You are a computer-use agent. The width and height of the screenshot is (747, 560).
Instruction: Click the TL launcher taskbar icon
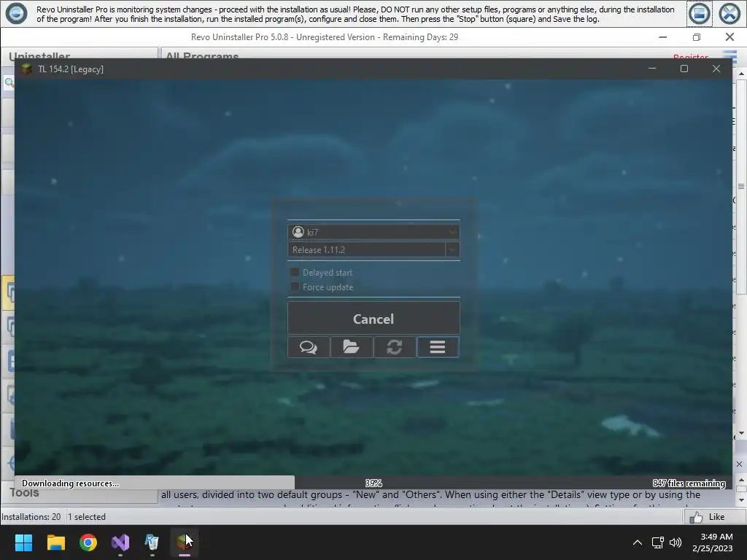pos(185,542)
